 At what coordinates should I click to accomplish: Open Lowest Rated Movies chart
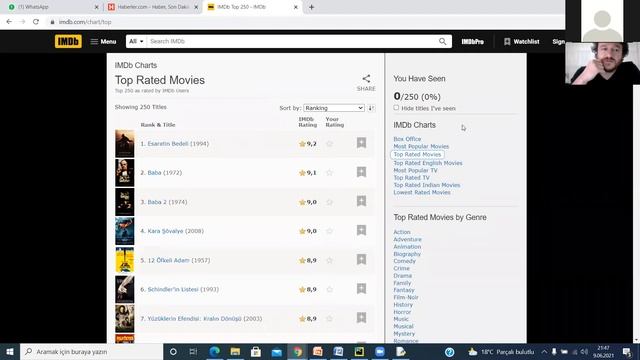coord(422,192)
